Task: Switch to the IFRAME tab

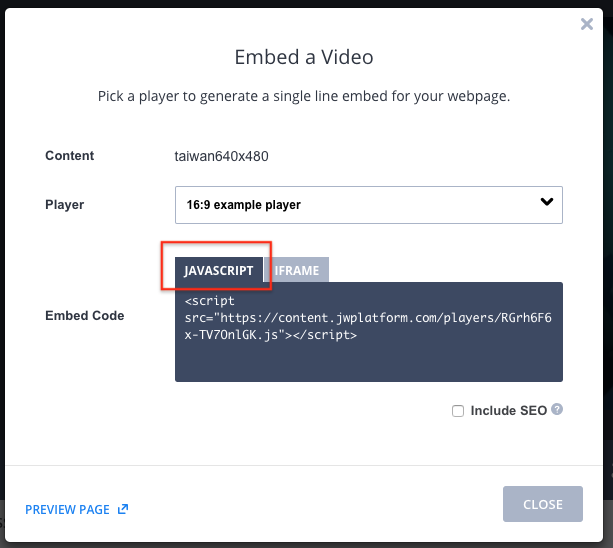Action: tap(297, 270)
